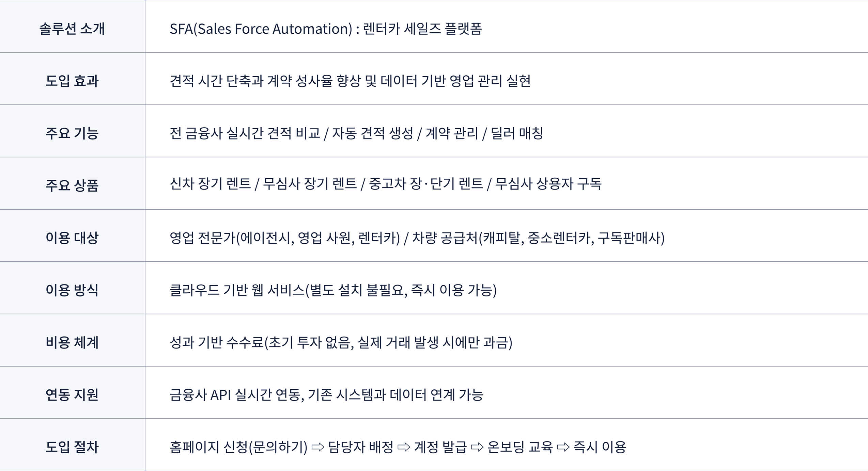Select the 클라우드 기반 웹 서비스 text
The height and width of the screenshot is (471, 868).
(237, 290)
